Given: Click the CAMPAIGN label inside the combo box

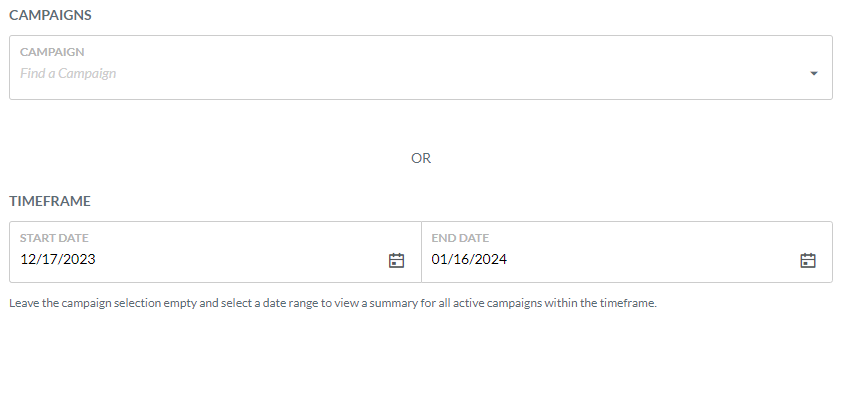Looking at the screenshot, I should [52, 52].
